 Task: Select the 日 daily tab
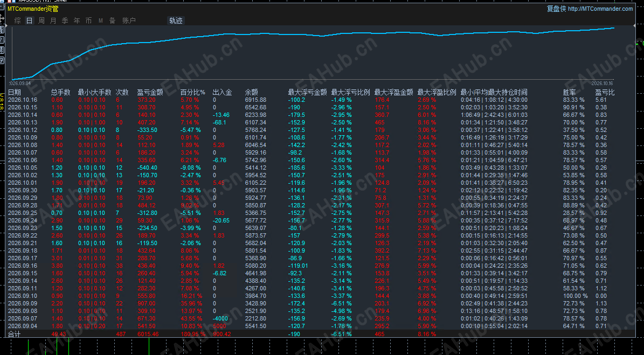click(x=29, y=20)
